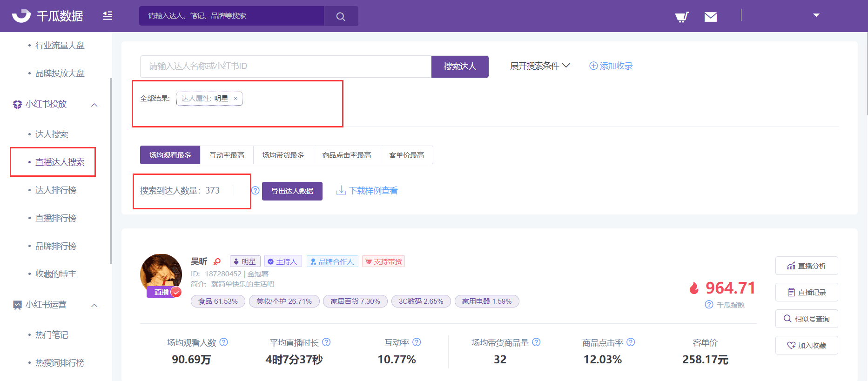Viewport: 868px width, 381px height.
Task: Click the 导出达人数据 button
Action: tap(292, 191)
